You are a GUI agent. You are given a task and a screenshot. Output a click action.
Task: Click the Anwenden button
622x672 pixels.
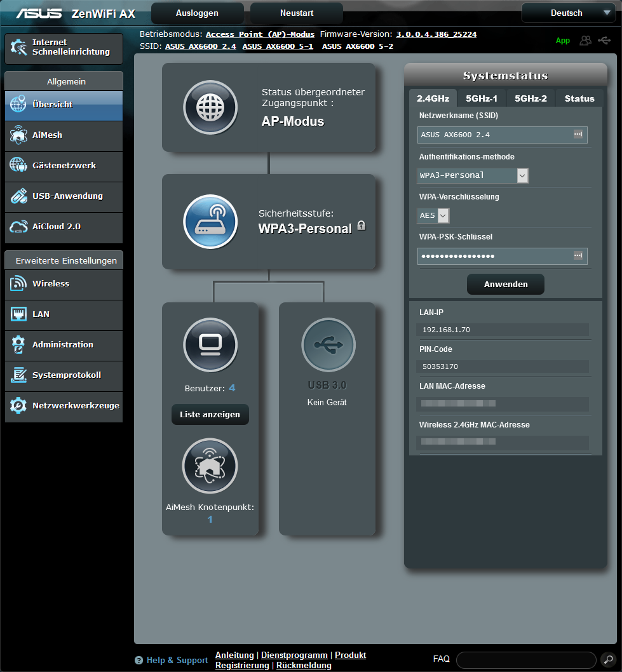click(505, 284)
